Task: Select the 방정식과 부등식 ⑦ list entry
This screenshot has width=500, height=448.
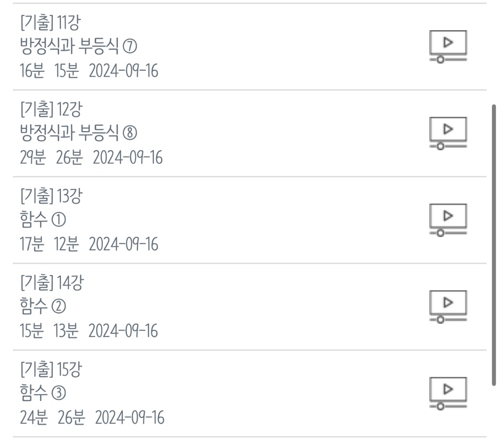Action: pos(78,47)
